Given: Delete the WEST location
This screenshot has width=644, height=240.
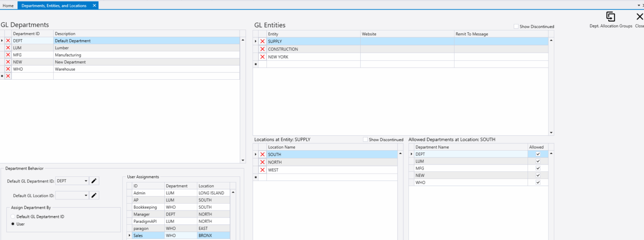Looking at the screenshot, I should [x=263, y=170].
